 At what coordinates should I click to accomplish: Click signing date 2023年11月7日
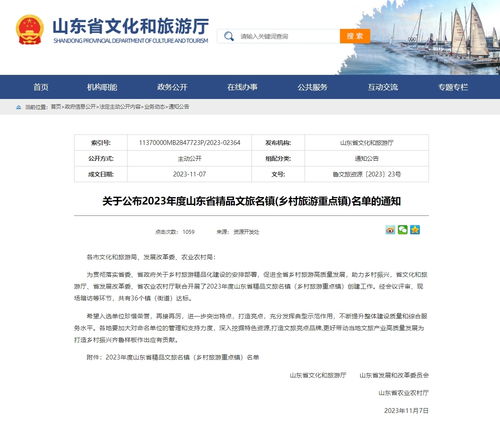pos(406,411)
